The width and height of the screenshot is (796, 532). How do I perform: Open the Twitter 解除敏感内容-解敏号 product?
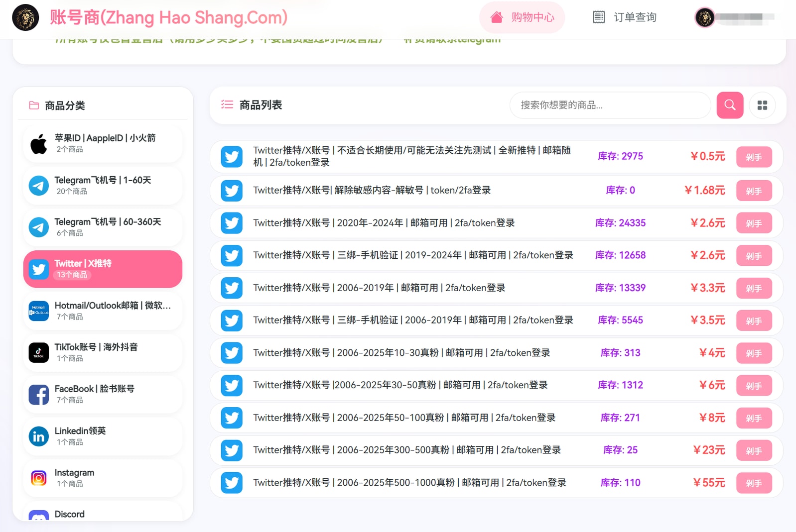(372, 191)
